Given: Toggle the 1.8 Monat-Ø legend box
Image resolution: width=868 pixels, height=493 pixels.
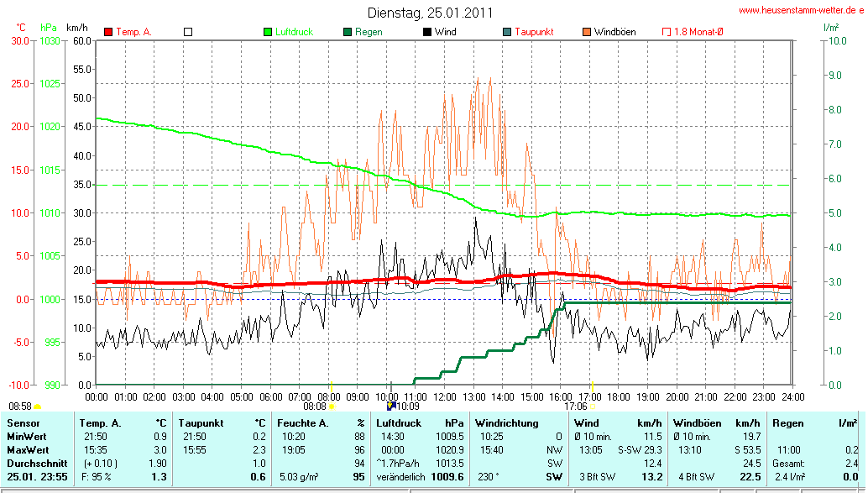Looking at the screenshot, I should pos(667,32).
